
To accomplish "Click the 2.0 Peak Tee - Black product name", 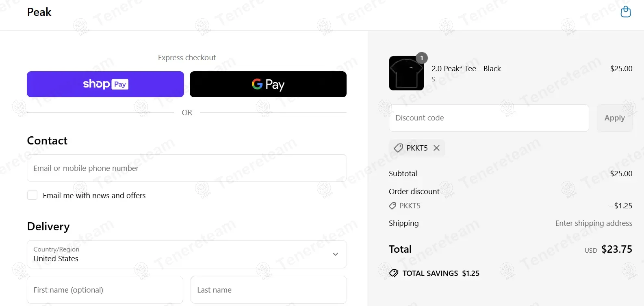I will 466,69.
